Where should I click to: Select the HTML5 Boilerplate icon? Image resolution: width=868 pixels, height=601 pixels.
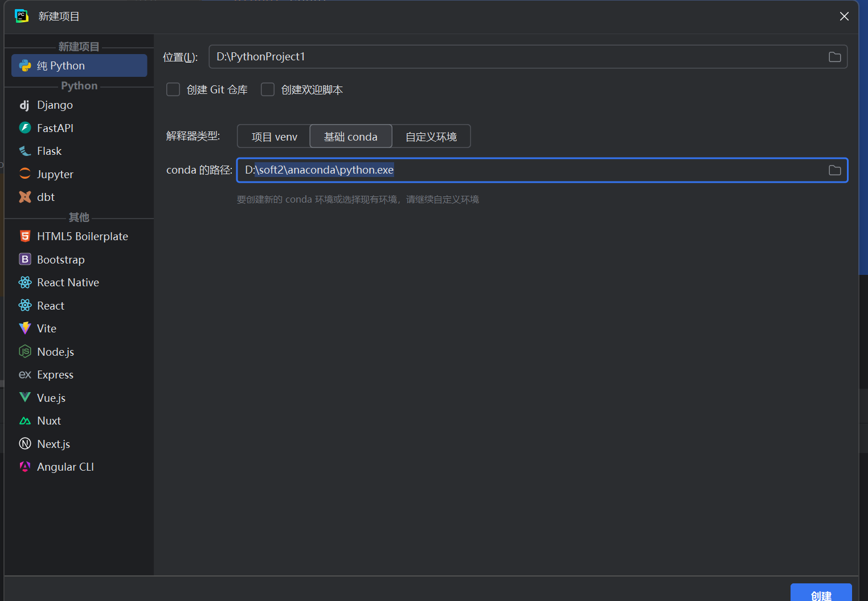click(25, 236)
